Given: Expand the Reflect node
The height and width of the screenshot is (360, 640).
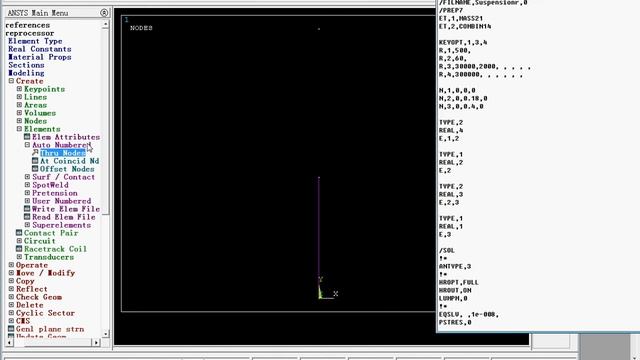Looking at the screenshot, I should tap(11, 289).
